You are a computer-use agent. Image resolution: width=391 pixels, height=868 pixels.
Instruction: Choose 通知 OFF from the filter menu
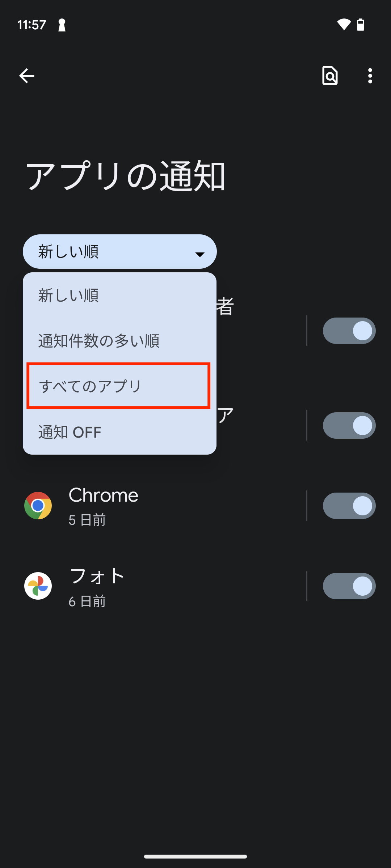(70, 432)
